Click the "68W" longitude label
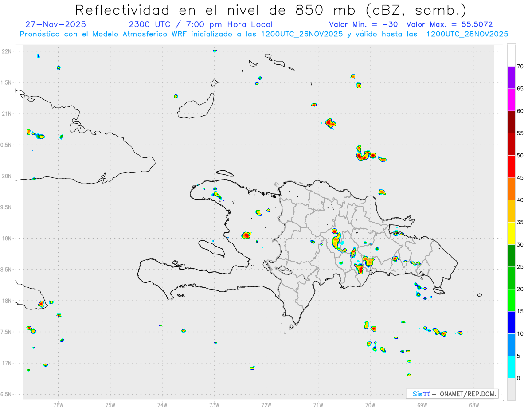This screenshot has width=532, height=411. 474,405
